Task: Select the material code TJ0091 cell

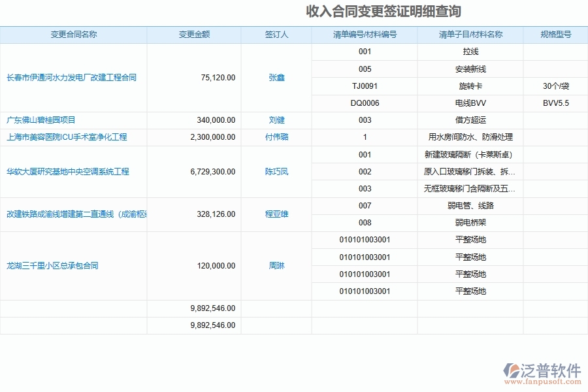Action: tap(365, 86)
